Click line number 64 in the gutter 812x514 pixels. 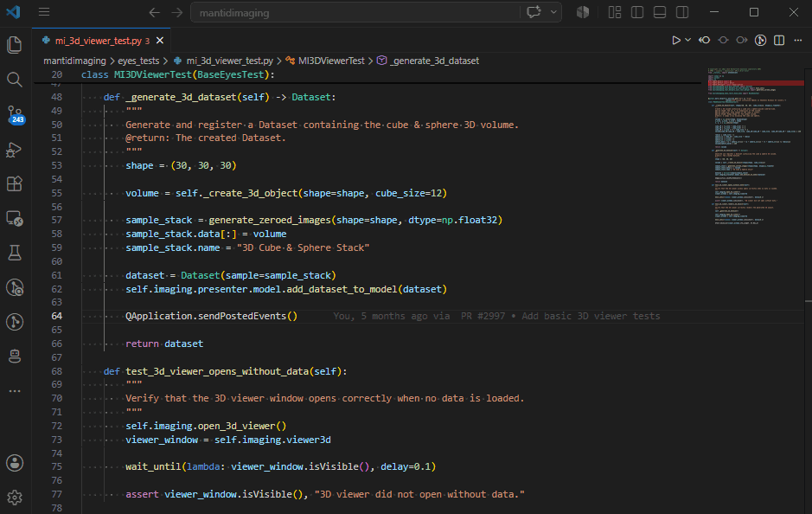point(56,316)
